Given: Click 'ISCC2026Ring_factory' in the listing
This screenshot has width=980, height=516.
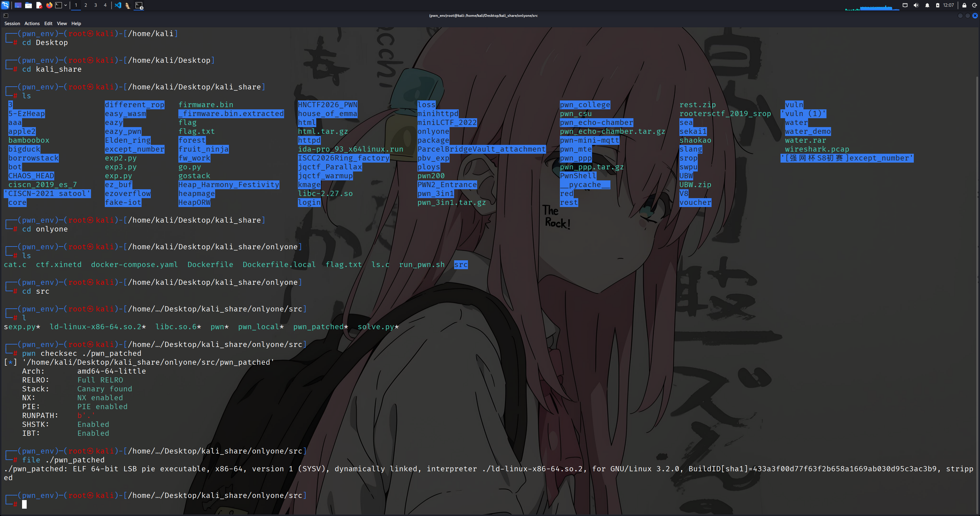Looking at the screenshot, I should (344, 158).
